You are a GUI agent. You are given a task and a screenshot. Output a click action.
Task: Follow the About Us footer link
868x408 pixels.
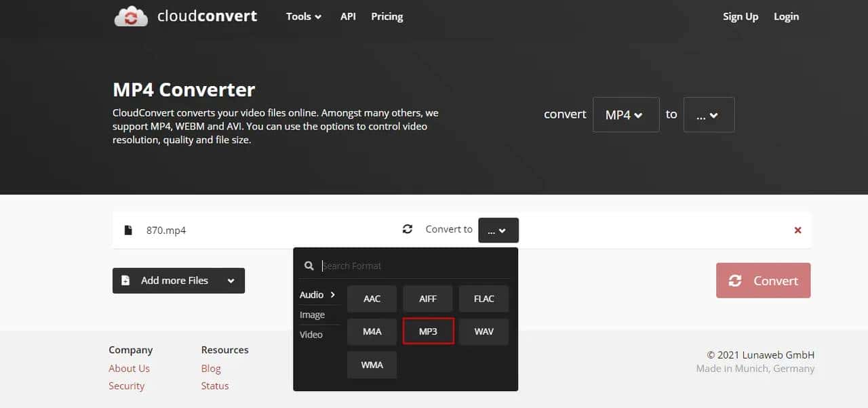[x=129, y=368]
